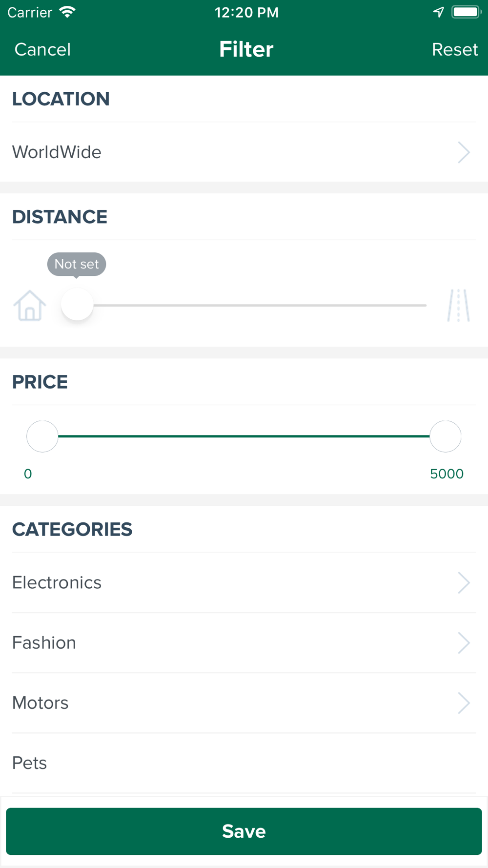
Task: Select the Electronics category row
Action: point(244,582)
